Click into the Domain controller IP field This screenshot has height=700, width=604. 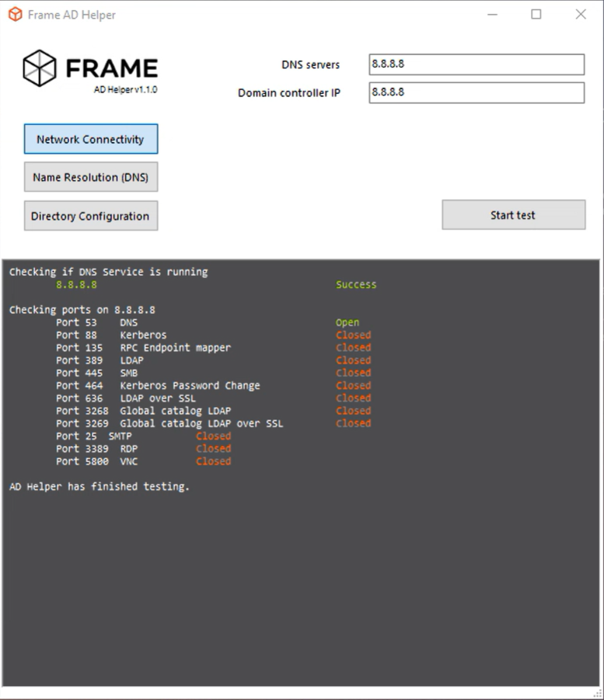tap(476, 92)
